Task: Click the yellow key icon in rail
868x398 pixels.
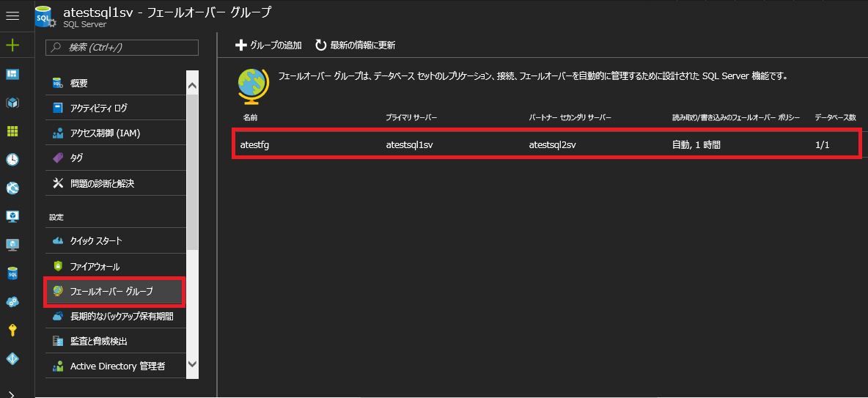Action: [12, 330]
